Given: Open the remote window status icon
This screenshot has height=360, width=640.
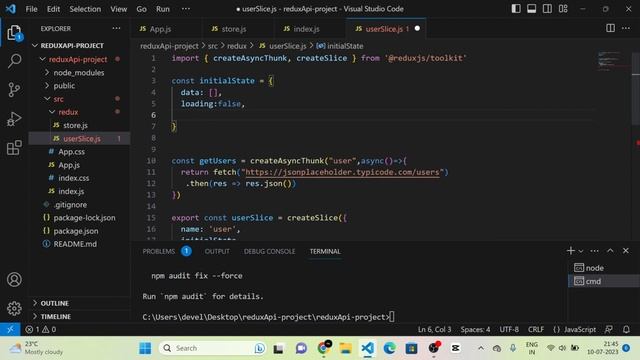Looking at the screenshot, I should pos(10,329).
